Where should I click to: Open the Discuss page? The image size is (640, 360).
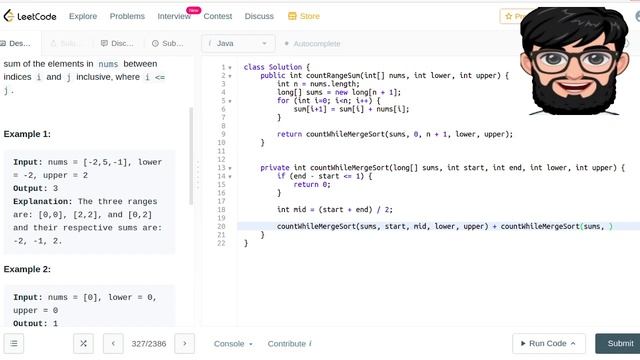[x=259, y=16]
